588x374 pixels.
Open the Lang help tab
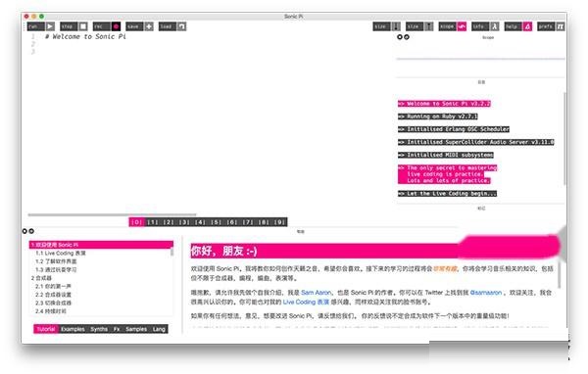click(159, 329)
